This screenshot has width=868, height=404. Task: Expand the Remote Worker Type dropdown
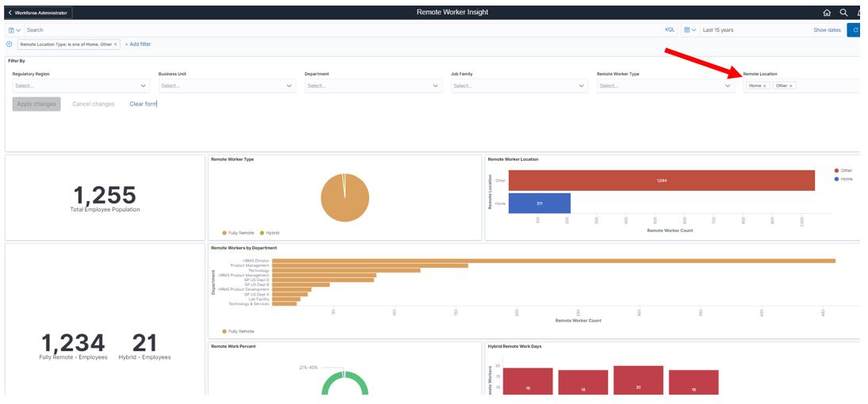(x=665, y=86)
